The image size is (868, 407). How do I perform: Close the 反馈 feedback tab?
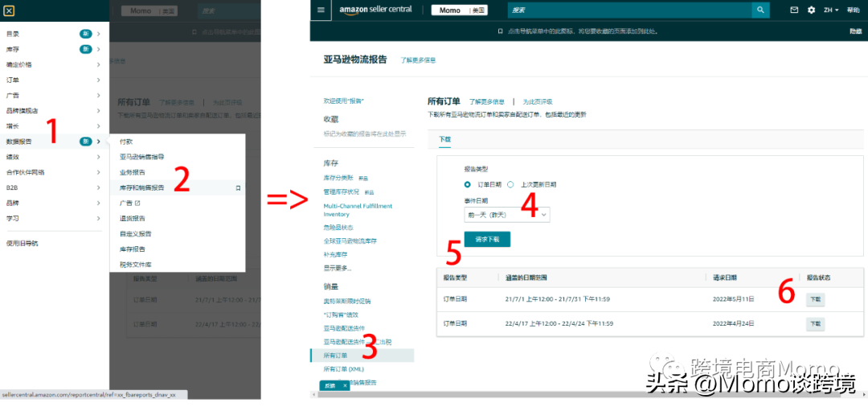pyautogui.click(x=344, y=384)
